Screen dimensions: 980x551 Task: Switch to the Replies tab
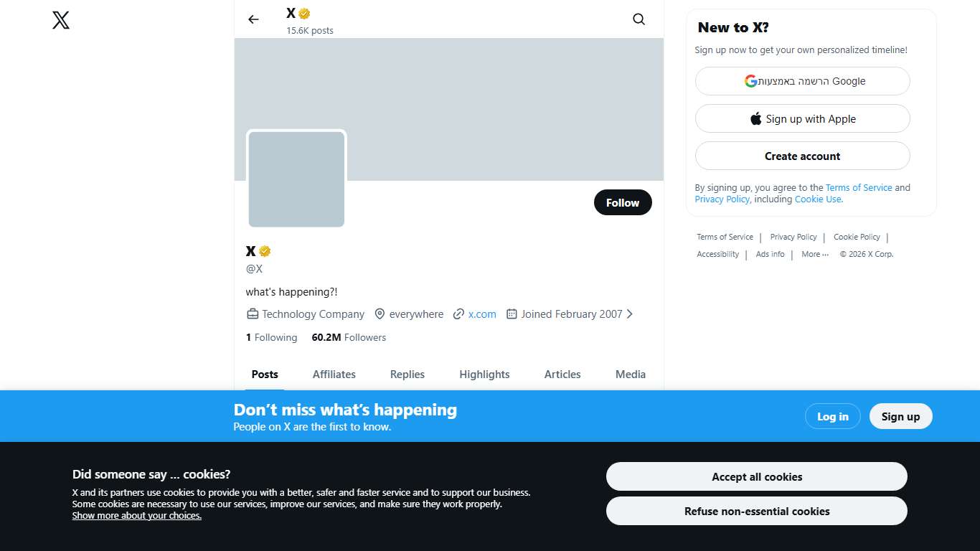[407, 375]
